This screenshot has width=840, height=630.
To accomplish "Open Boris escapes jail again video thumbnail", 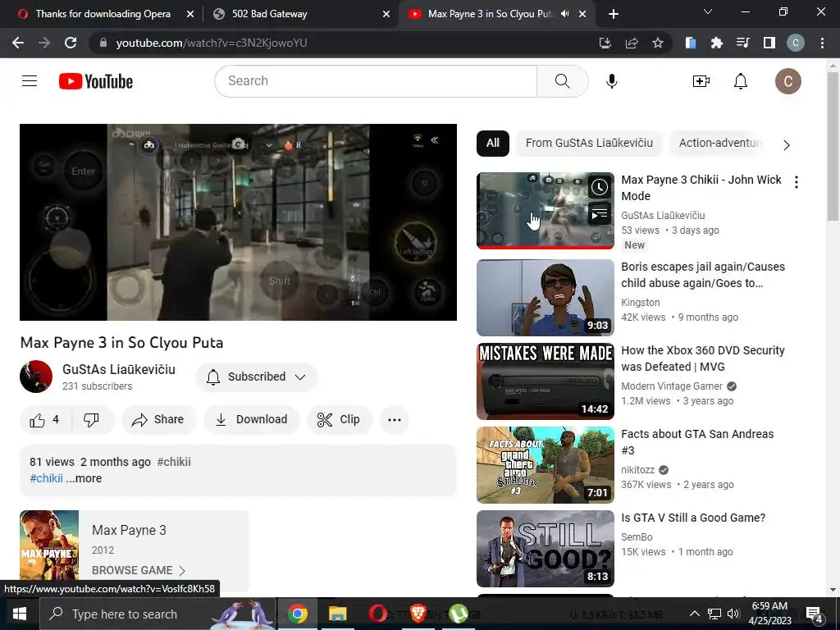I will tap(546, 298).
